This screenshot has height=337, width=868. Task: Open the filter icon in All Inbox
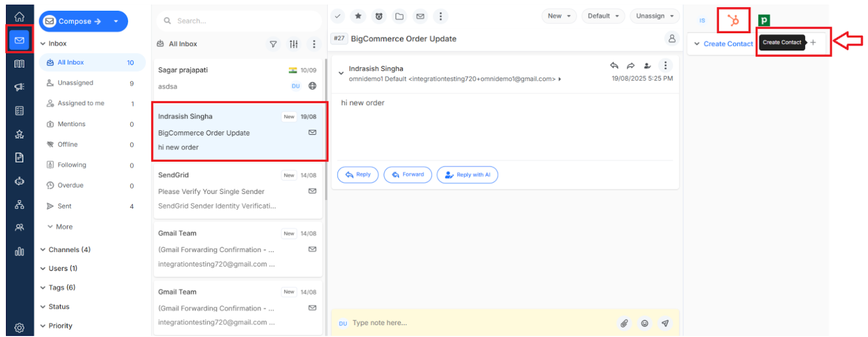273,44
